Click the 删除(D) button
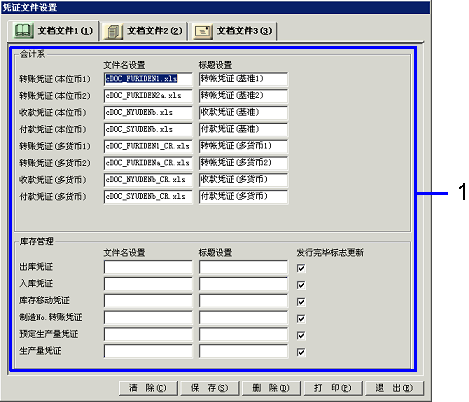The image size is (469, 402). [x=271, y=388]
